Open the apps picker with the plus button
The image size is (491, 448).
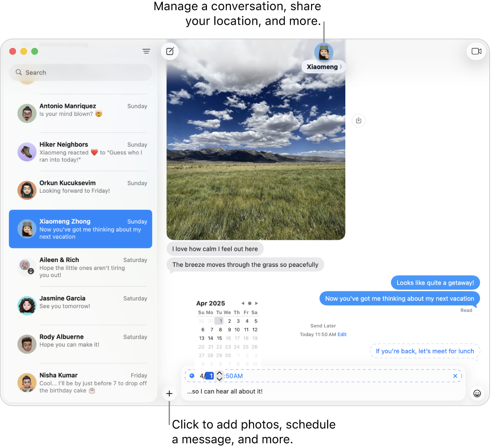coord(169,393)
